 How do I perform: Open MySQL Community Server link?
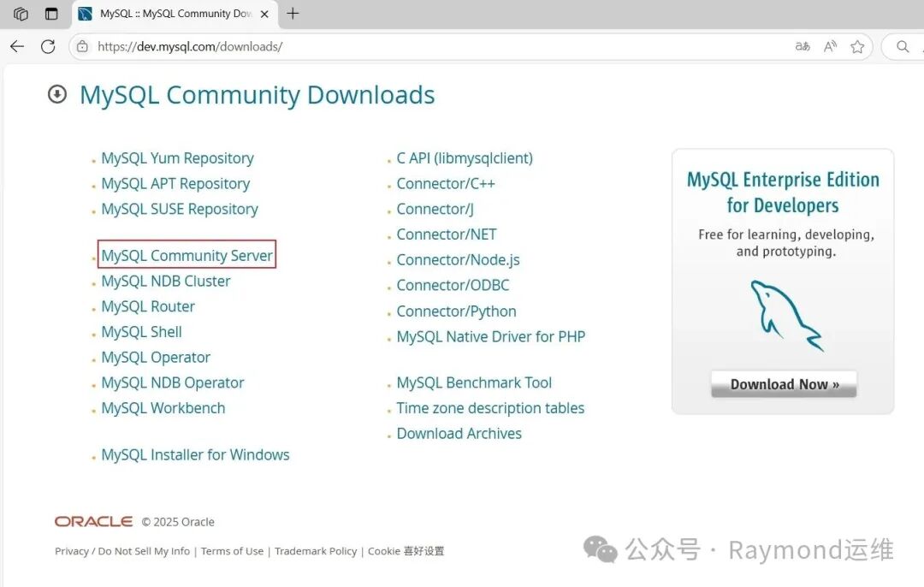pyautogui.click(x=187, y=256)
